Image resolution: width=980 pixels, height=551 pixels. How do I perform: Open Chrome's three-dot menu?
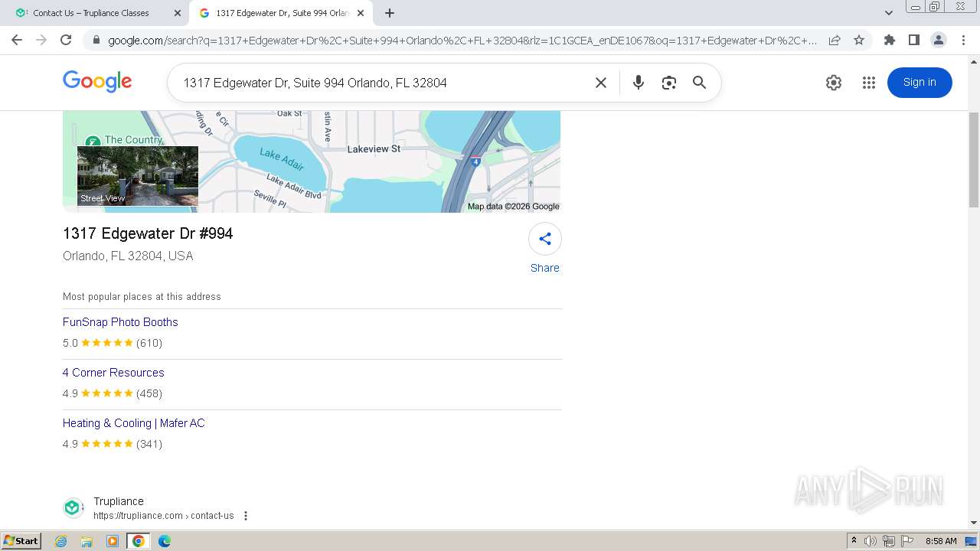coord(963,40)
